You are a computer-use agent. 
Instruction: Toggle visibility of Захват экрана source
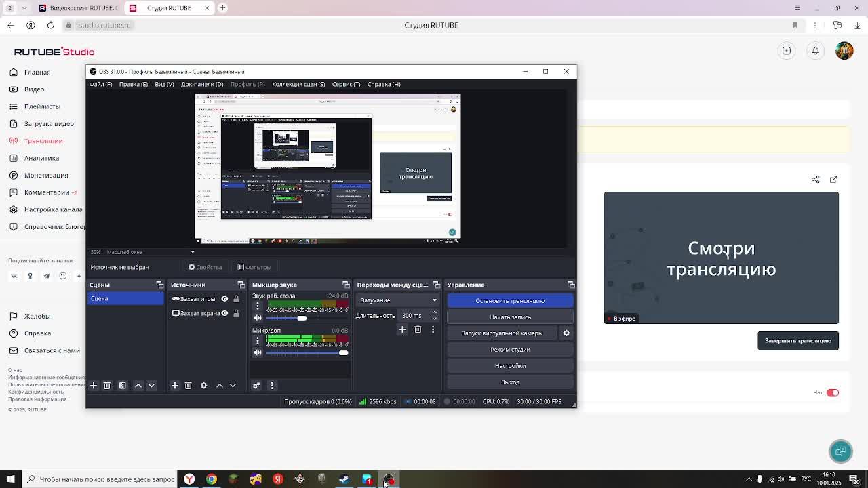pyautogui.click(x=224, y=313)
